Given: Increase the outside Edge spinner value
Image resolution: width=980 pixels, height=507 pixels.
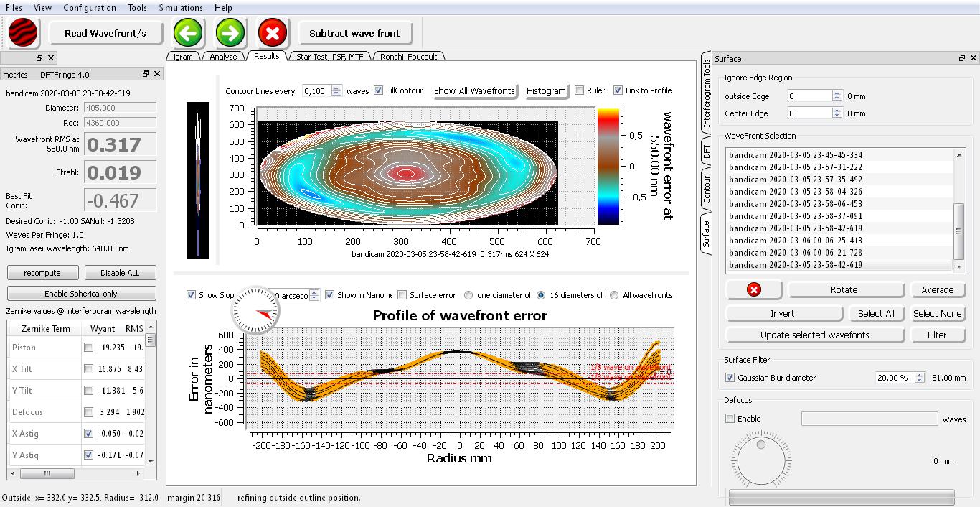Looking at the screenshot, I should pyautogui.click(x=837, y=93).
